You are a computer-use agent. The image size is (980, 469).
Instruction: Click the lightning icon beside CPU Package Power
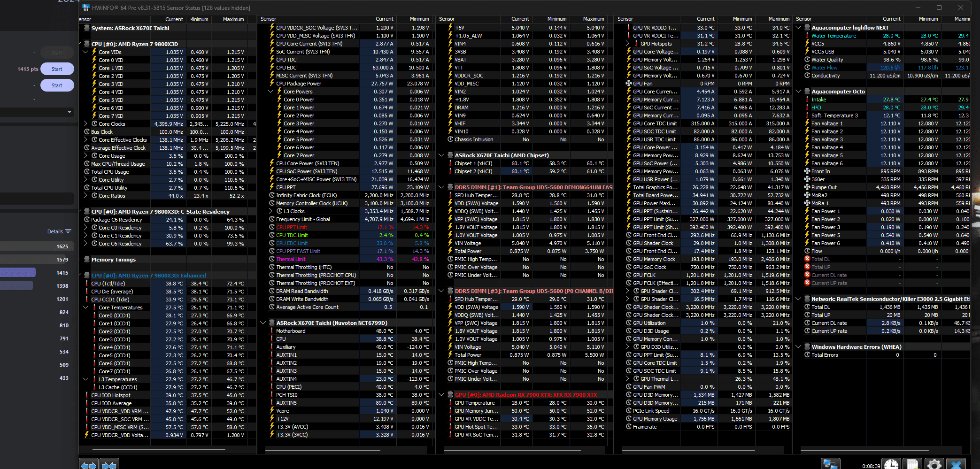point(272,84)
